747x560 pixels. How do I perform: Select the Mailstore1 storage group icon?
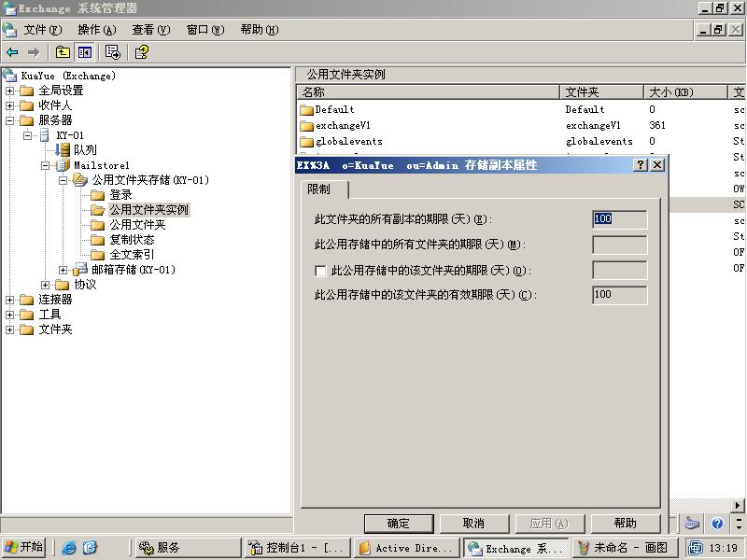coord(63,165)
